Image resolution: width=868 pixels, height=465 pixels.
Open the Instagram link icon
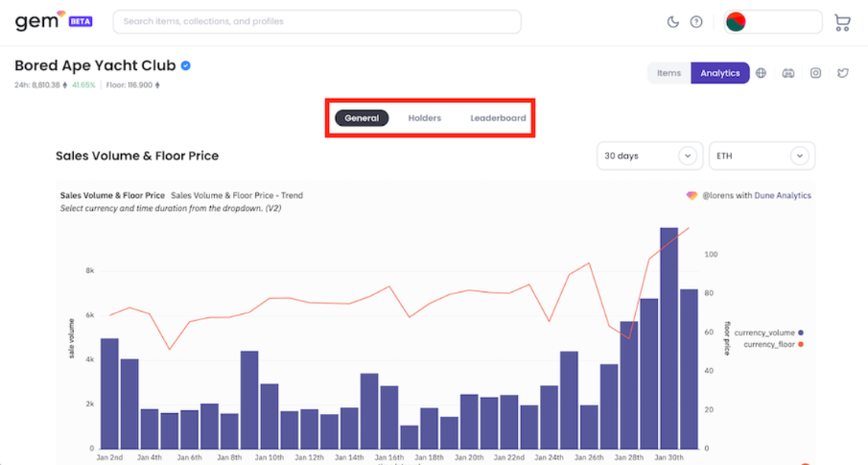[x=815, y=73]
